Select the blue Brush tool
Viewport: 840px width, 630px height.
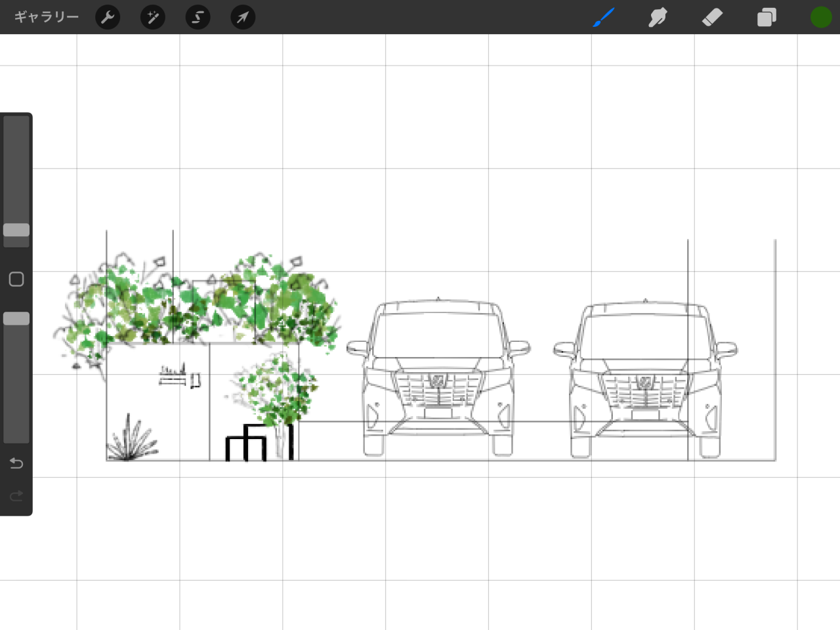pos(603,17)
